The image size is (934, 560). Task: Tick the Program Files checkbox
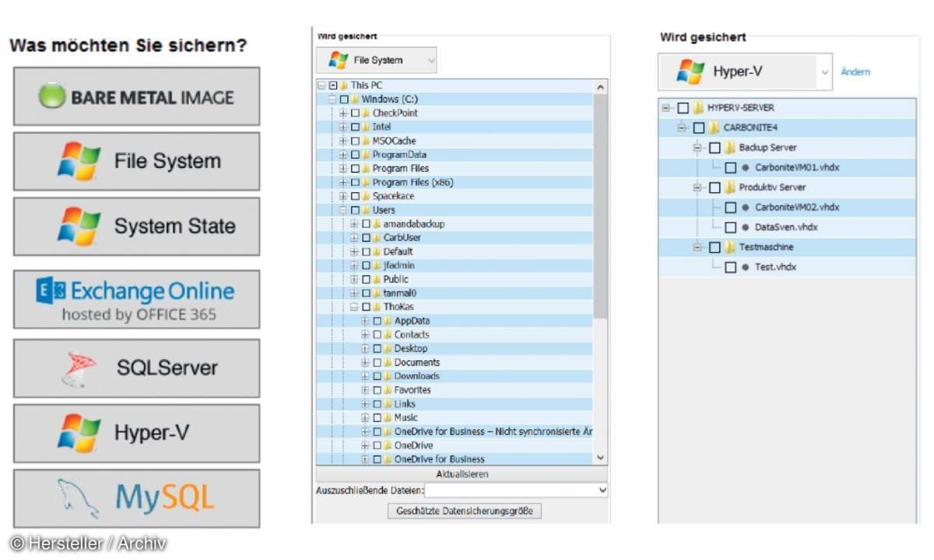tap(355, 168)
